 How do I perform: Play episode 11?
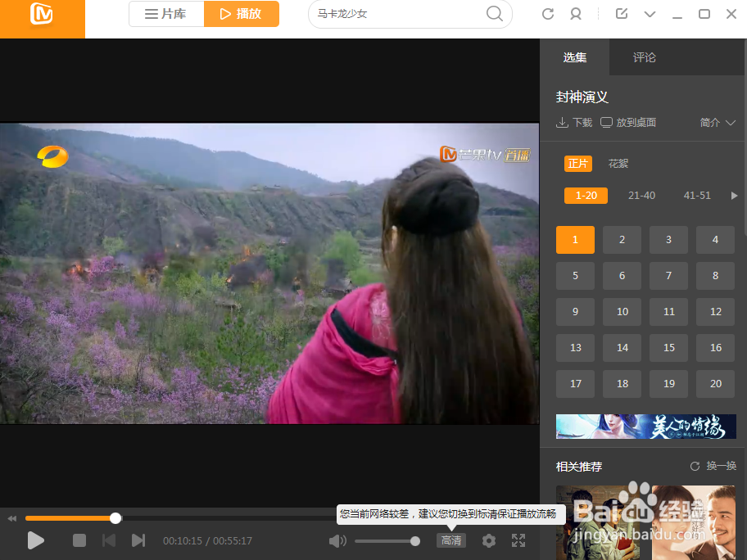(668, 311)
